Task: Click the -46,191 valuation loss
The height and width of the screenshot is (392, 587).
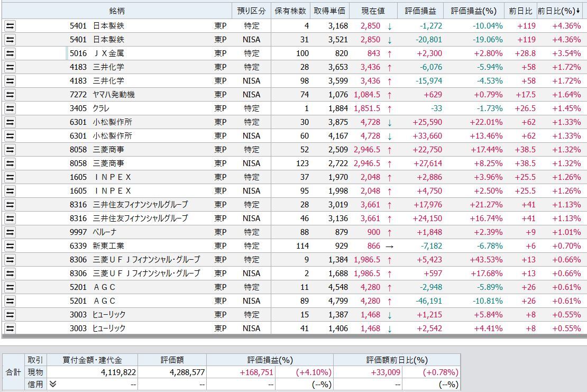Action: 429,301
